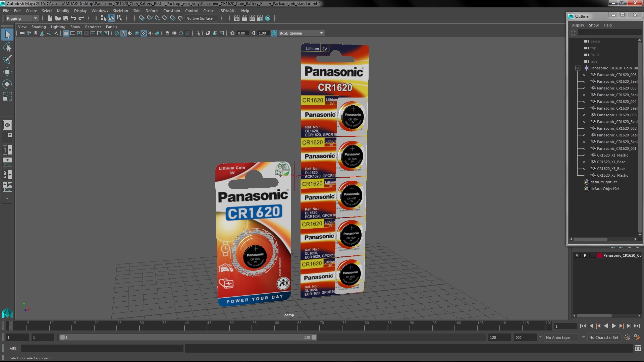Toggle layer visibility V box
644x362 pixels.
tap(577, 255)
